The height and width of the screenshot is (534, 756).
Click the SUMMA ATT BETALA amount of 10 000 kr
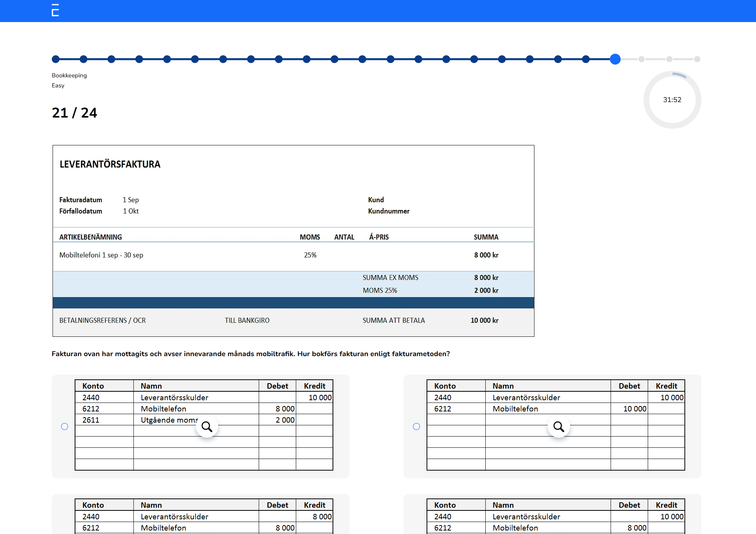pos(484,320)
